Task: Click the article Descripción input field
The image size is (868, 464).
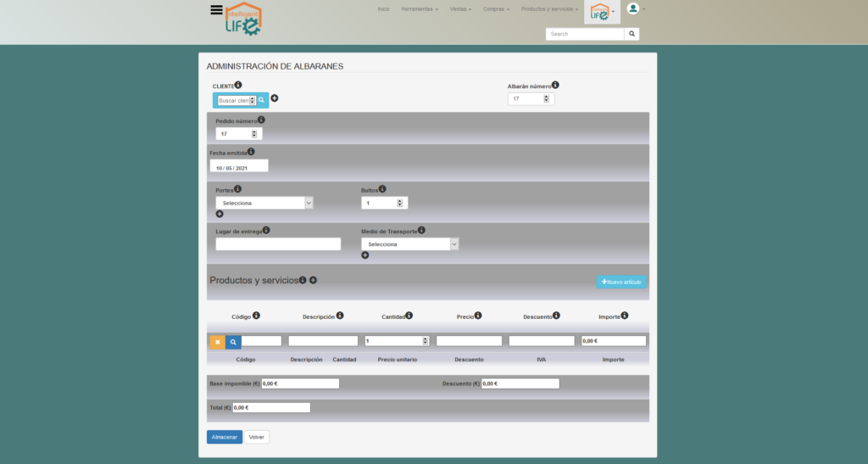Action: (x=323, y=341)
